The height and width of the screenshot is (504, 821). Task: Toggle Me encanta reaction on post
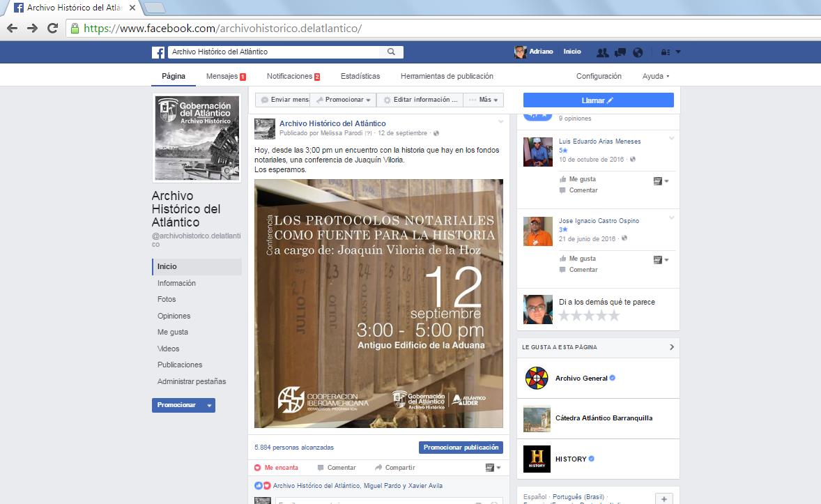[277, 467]
